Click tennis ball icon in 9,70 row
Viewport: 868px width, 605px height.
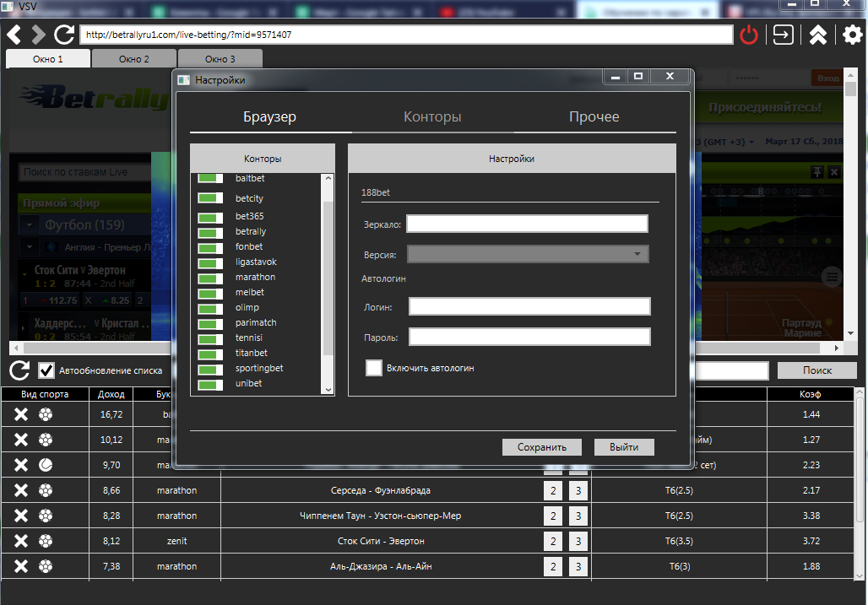(x=46, y=465)
